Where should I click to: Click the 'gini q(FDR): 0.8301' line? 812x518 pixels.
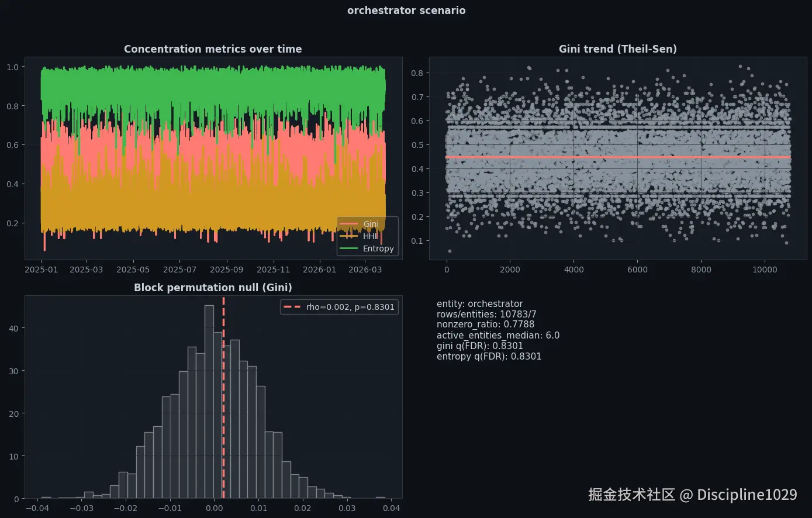point(480,346)
